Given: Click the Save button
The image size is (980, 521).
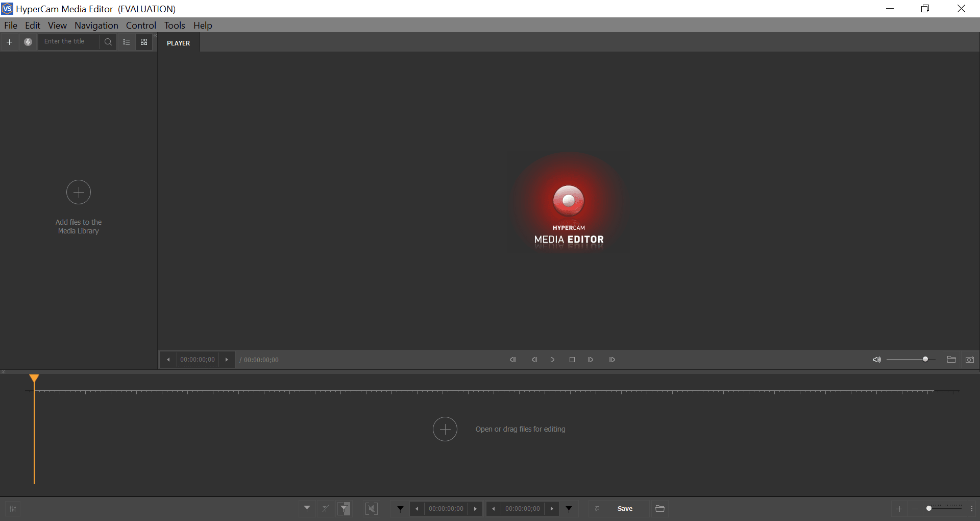Looking at the screenshot, I should pos(625,509).
